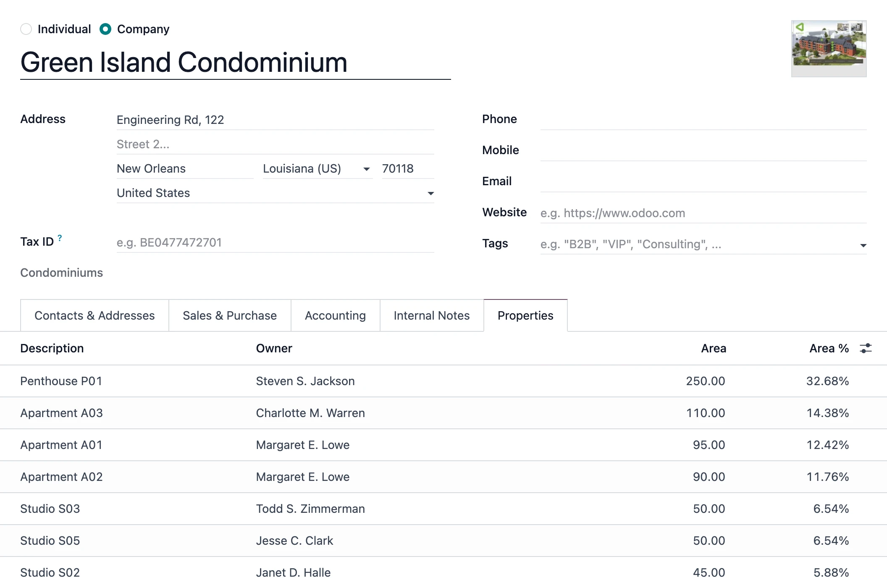Expand the Tags dropdown arrow
The width and height of the screenshot is (887, 588).
[x=863, y=245]
